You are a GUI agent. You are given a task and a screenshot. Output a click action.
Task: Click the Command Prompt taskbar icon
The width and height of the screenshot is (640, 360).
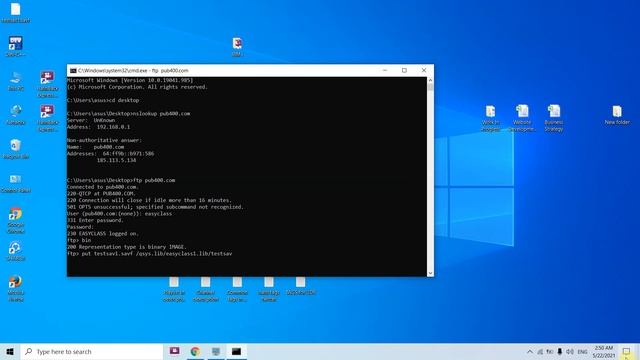(236, 351)
